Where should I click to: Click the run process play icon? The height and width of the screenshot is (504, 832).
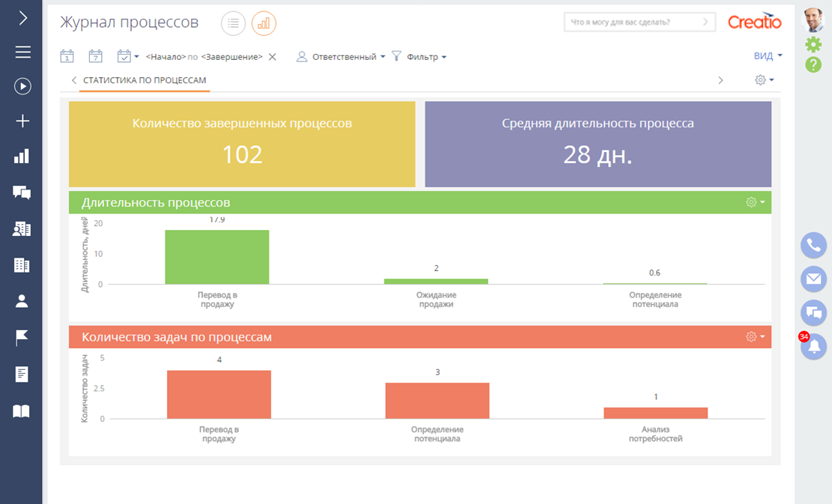click(x=22, y=86)
